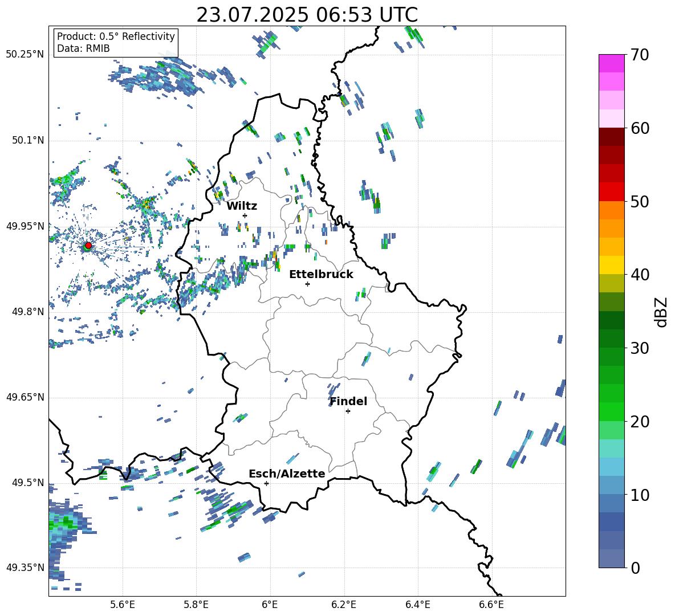Click the 5.8°E longitude label
Viewport: 675px width, 616px height.
click(x=196, y=605)
